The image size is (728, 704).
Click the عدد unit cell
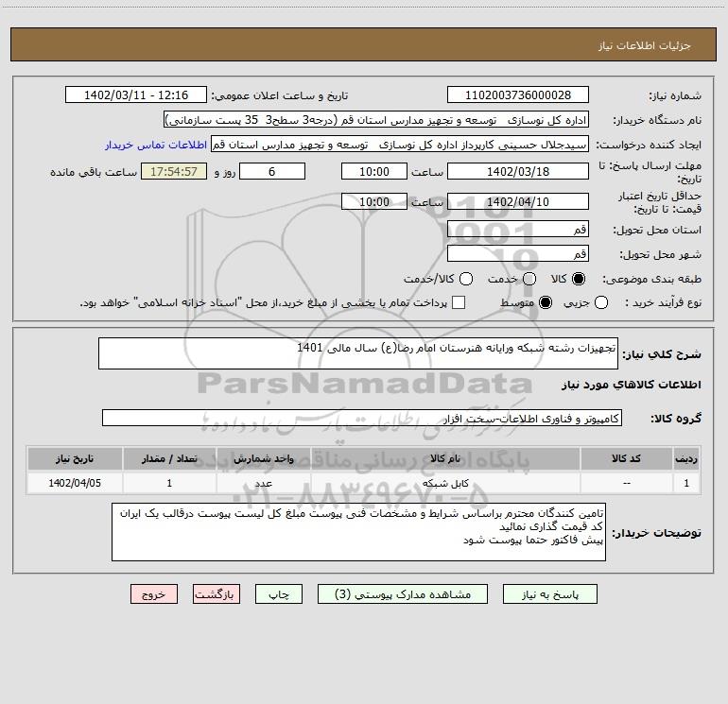click(263, 483)
